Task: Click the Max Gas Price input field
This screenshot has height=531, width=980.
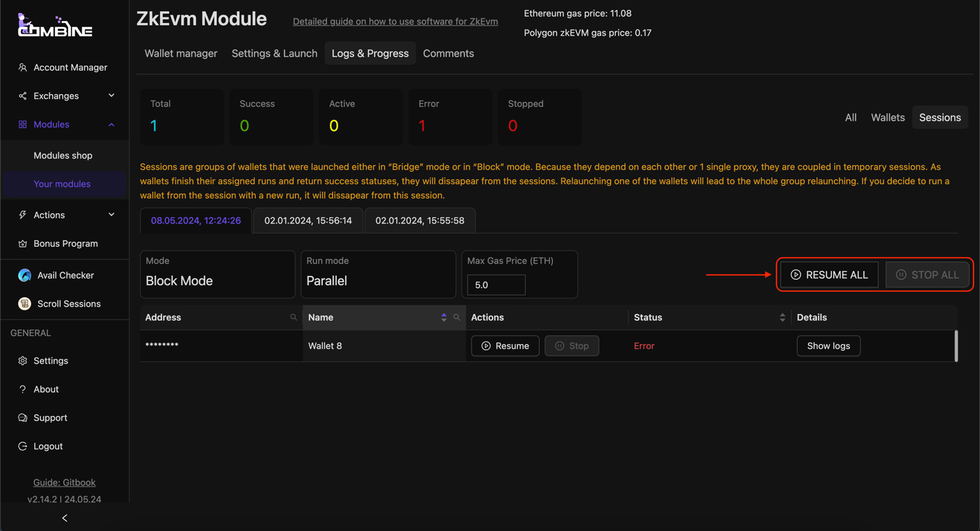Action: (496, 285)
